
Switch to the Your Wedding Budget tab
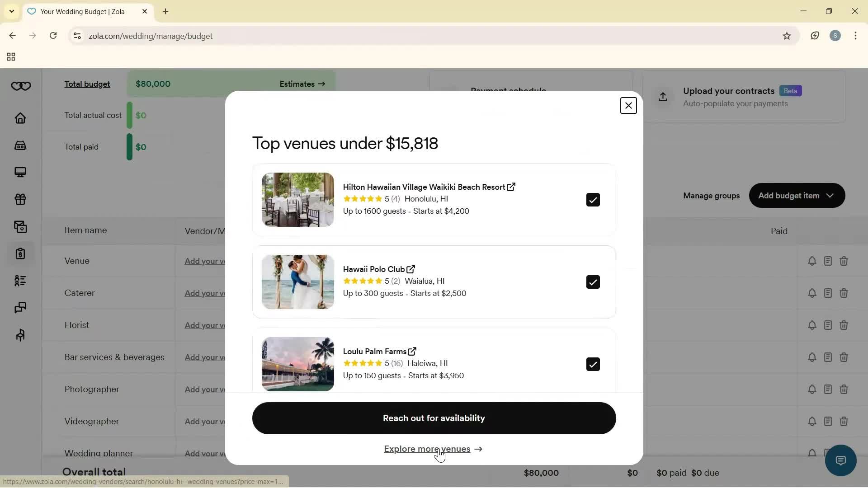tap(81, 11)
